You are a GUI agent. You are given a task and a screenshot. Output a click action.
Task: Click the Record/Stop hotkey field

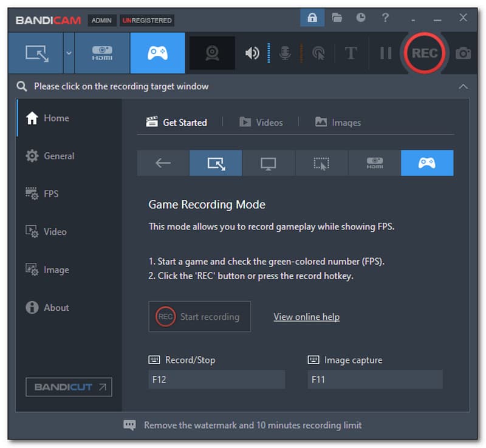click(216, 380)
